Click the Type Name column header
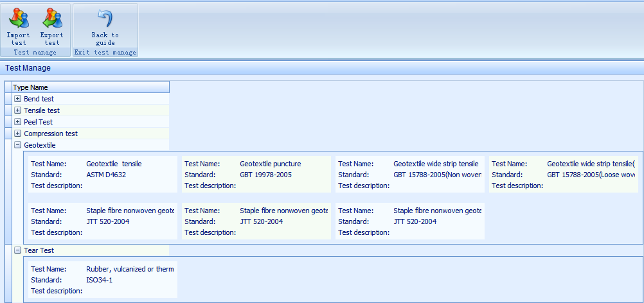Viewport: 644px width, 303px height. pos(90,87)
